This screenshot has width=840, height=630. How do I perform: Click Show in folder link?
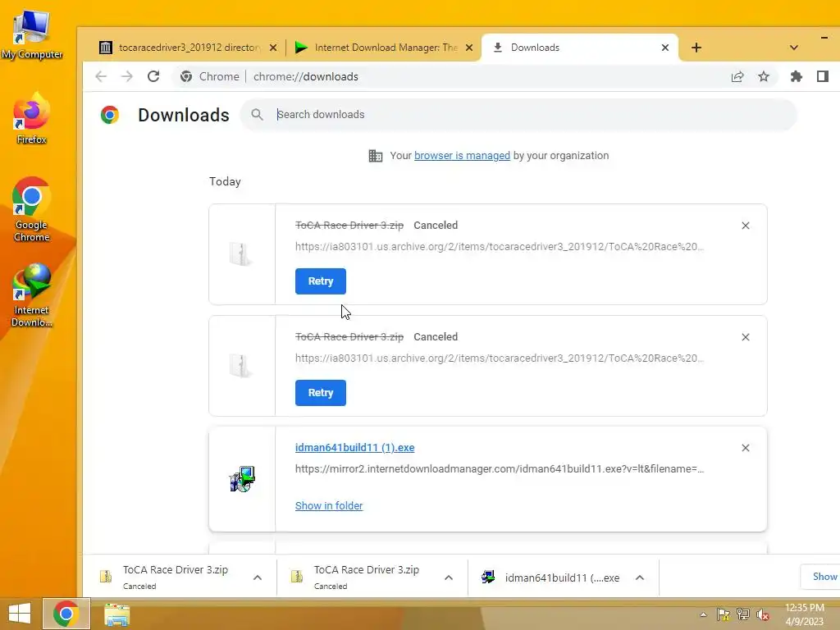(x=329, y=505)
